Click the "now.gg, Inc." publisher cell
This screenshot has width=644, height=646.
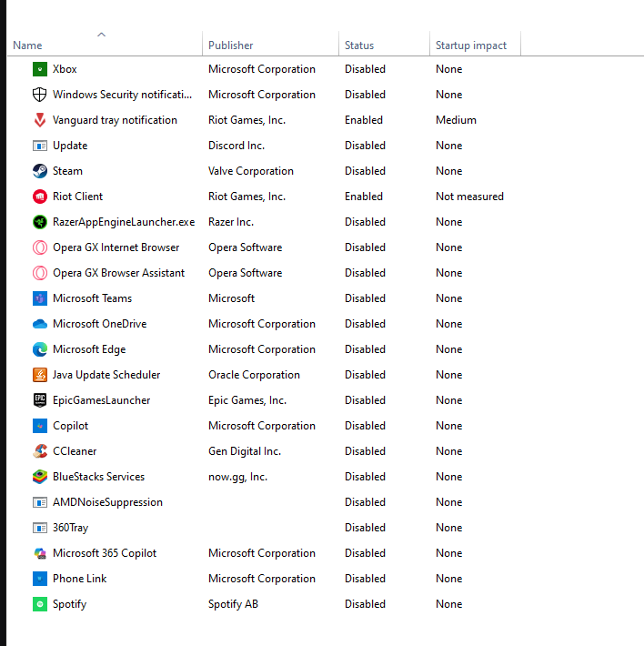pyautogui.click(x=237, y=477)
